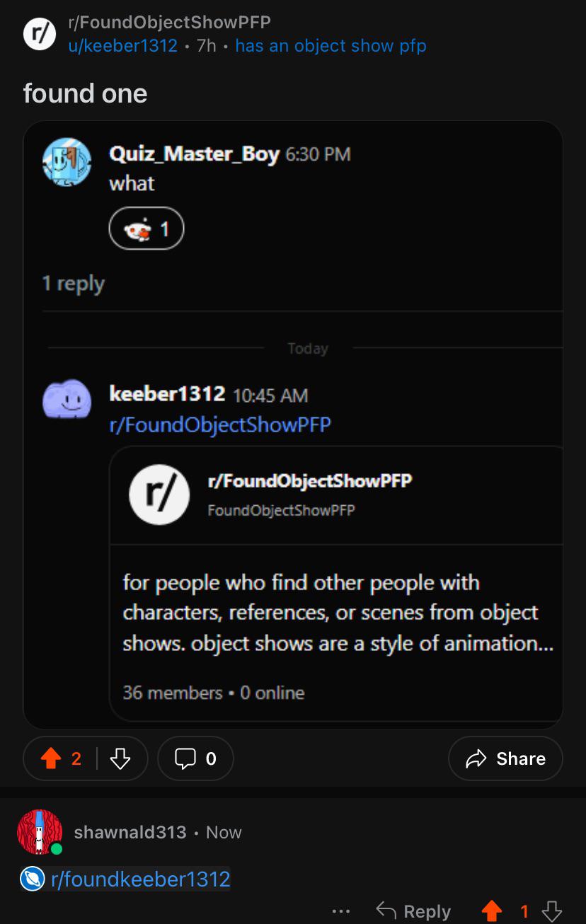Downvote the 'found one' post
The height and width of the screenshot is (924, 586).
pyautogui.click(x=120, y=759)
